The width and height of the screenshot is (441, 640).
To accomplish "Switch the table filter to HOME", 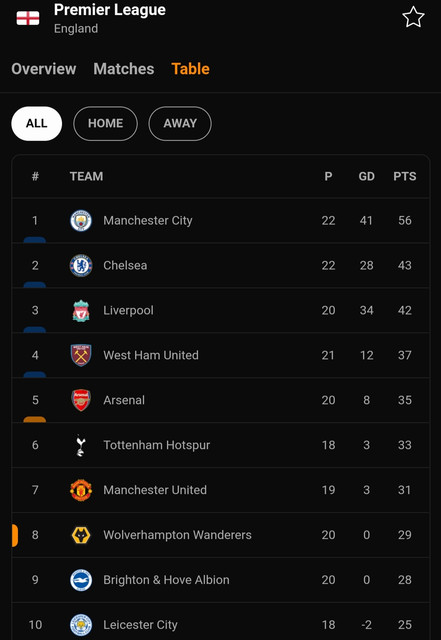I will pyautogui.click(x=105, y=123).
